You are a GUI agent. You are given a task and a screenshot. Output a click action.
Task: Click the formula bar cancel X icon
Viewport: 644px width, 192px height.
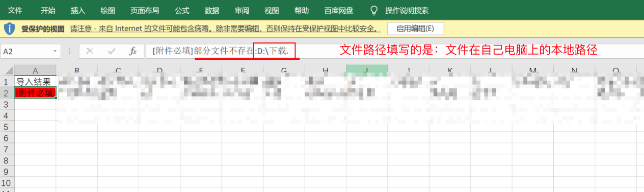pos(90,51)
